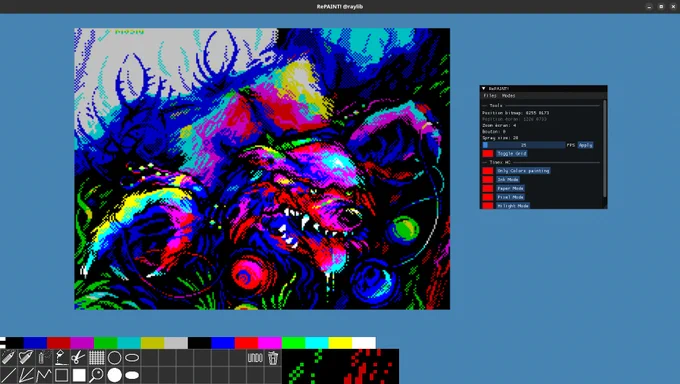The height and width of the screenshot is (384, 680).
Task: Select the filled rectangle tool
Action: 79,375
